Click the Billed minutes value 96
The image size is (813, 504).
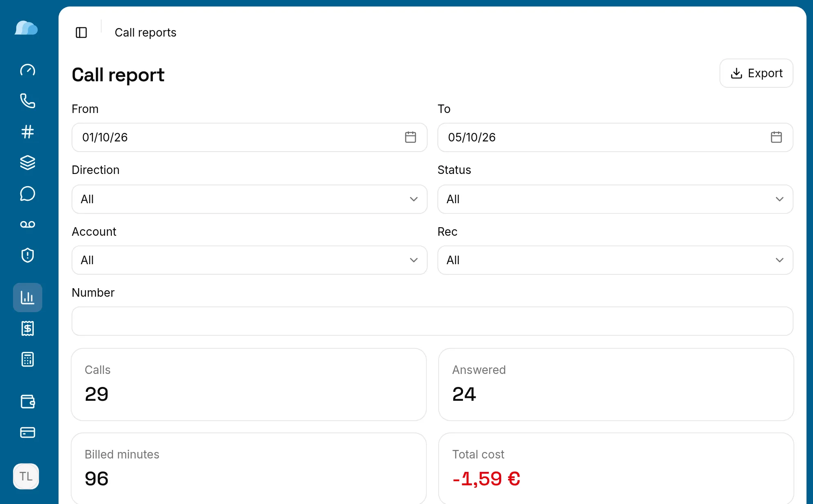pos(97,479)
